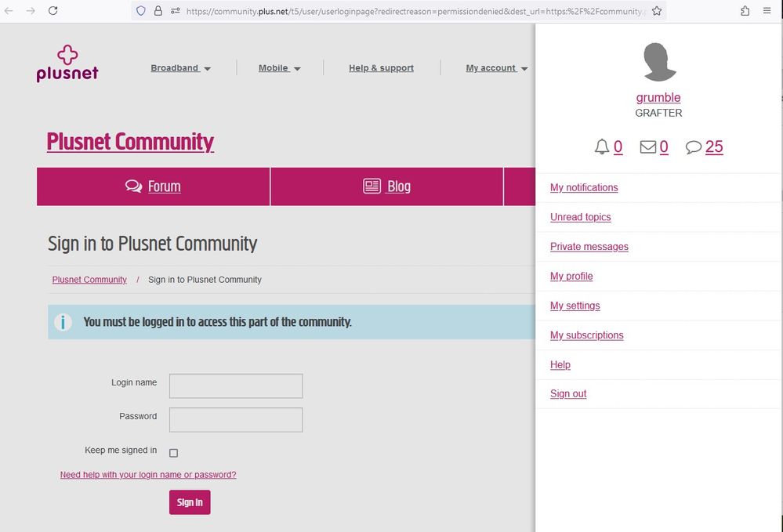Open the Forum tab

[x=154, y=186]
